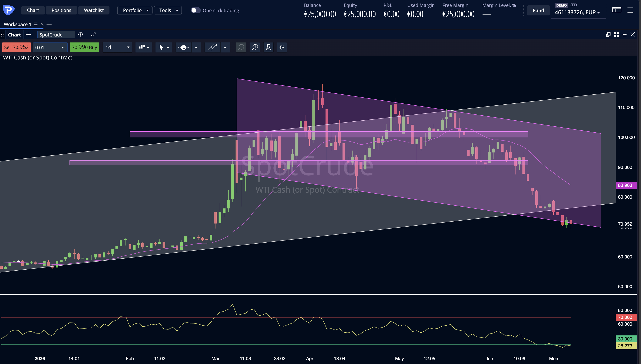
Task: Open the layout switcher icon at top right
Action: (x=617, y=10)
